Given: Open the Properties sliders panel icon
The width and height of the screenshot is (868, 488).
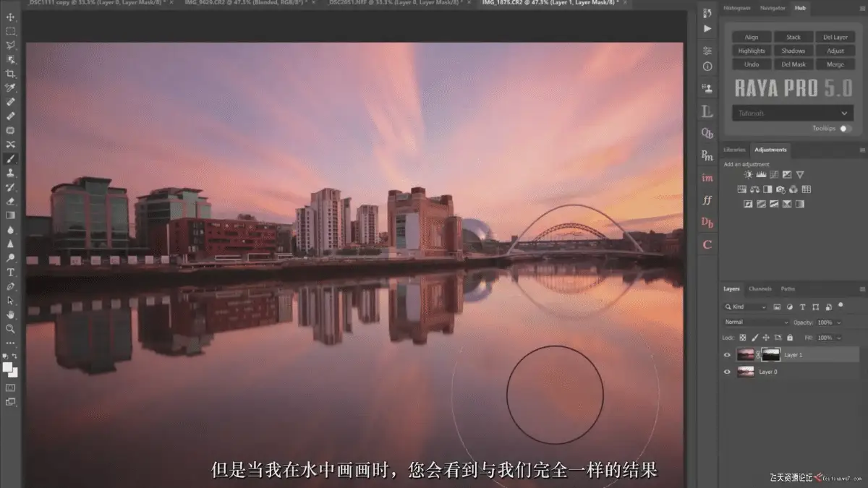Looking at the screenshot, I should coord(707,51).
